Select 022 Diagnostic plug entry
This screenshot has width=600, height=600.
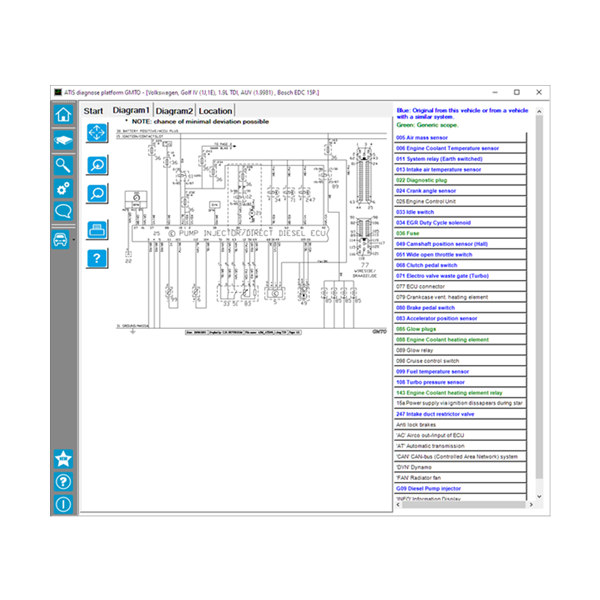[460, 180]
